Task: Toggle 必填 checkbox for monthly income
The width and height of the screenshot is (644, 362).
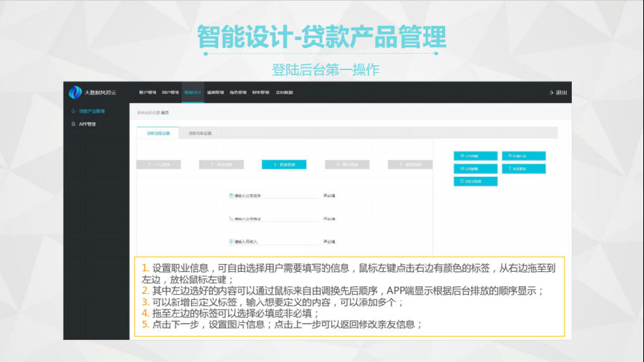Action: tap(326, 241)
